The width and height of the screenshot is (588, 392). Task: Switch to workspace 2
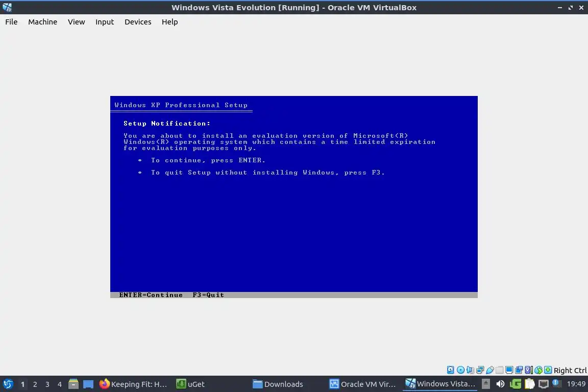[35, 384]
